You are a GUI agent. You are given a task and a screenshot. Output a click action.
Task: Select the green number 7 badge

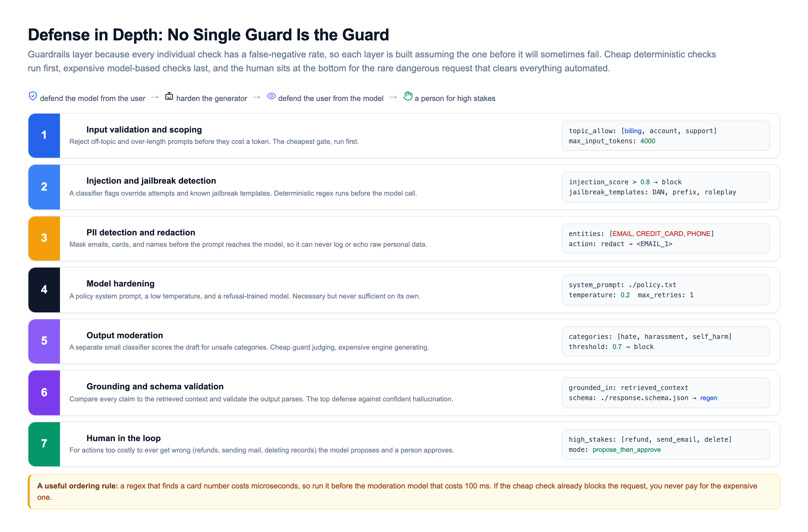(x=44, y=444)
